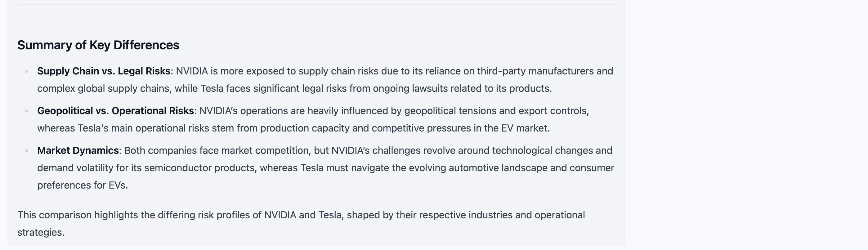868x250 pixels.
Task: Click the Summary of Key Differences heading
Action: coord(98,45)
